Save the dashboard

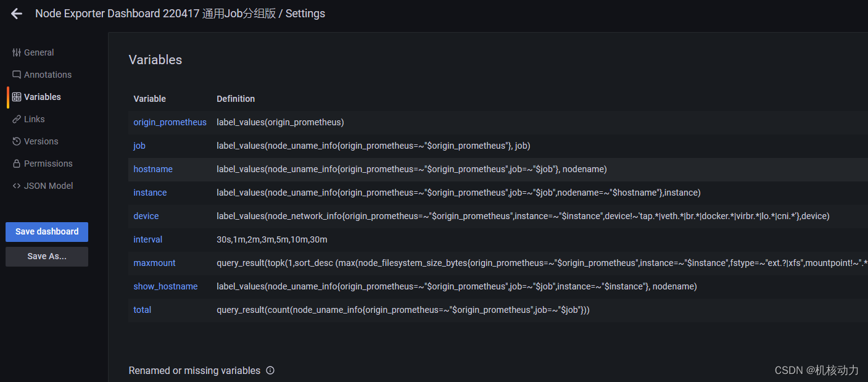click(47, 231)
